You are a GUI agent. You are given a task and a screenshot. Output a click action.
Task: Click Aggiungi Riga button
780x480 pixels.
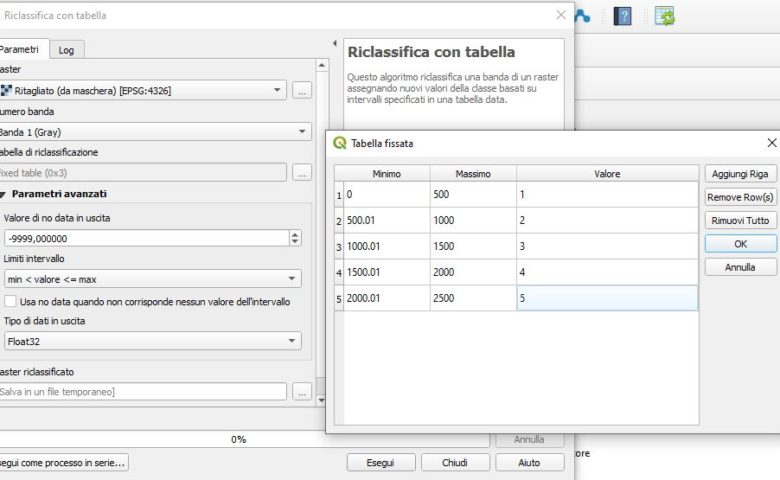click(x=740, y=174)
